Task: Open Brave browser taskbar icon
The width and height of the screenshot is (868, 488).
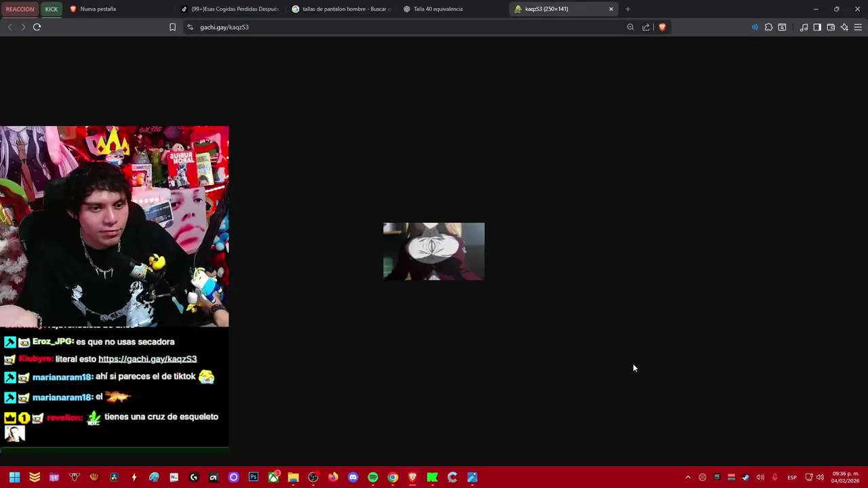Action: pyautogui.click(x=412, y=477)
